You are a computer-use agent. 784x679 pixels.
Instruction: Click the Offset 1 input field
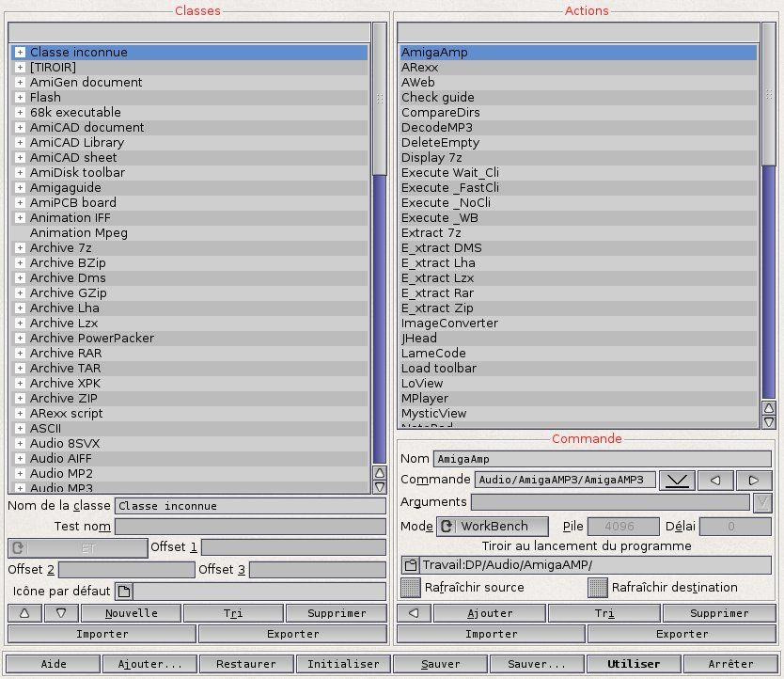[294, 547]
